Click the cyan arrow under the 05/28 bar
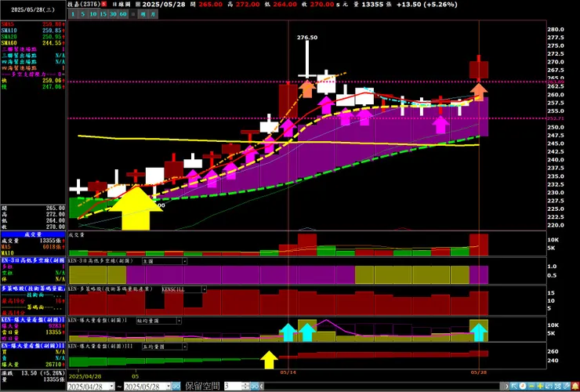This screenshot has height=392, width=580. 479,332
